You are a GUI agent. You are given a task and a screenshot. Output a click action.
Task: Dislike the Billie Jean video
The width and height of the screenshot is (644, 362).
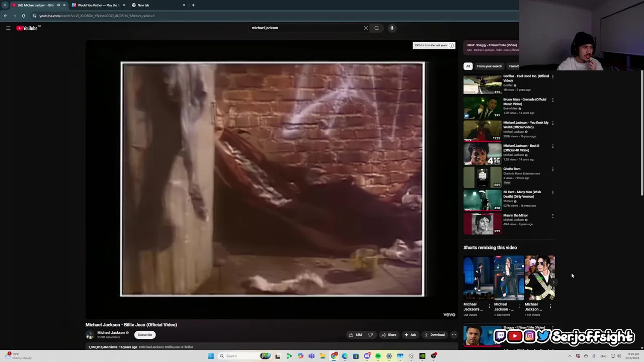(370, 335)
